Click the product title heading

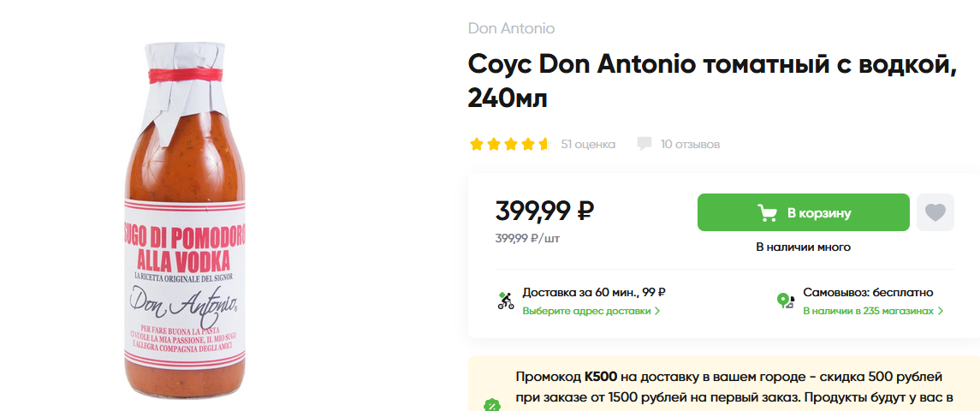(x=710, y=81)
